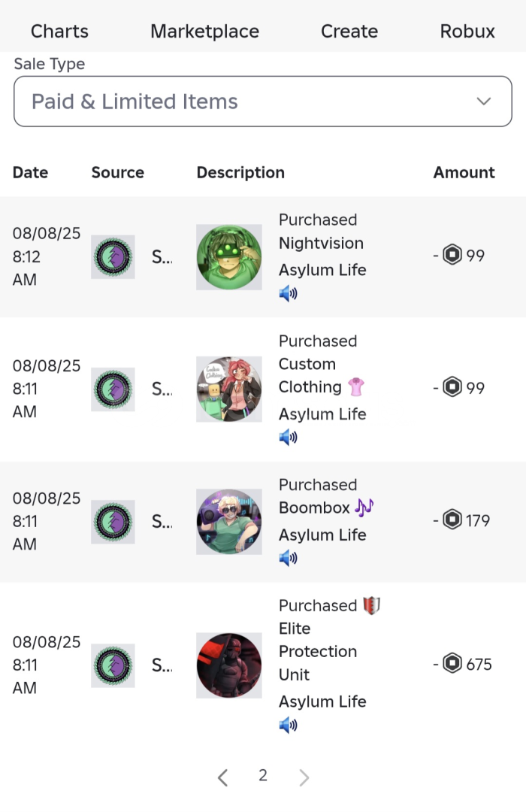Open the Create tab

(x=349, y=32)
